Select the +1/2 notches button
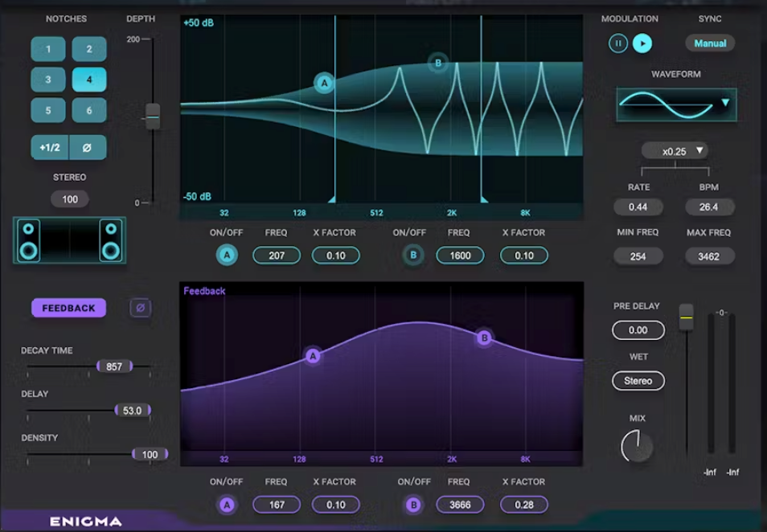Screen dimensions: 767x532 (x=47, y=147)
